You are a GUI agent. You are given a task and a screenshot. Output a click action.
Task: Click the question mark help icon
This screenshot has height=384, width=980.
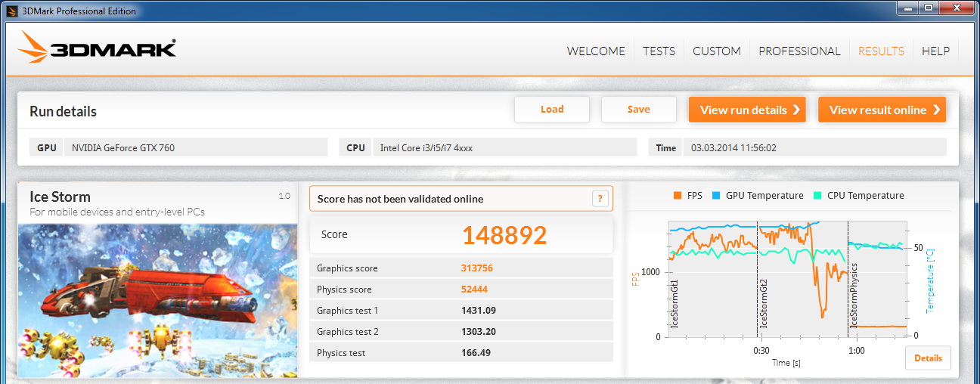(x=600, y=199)
